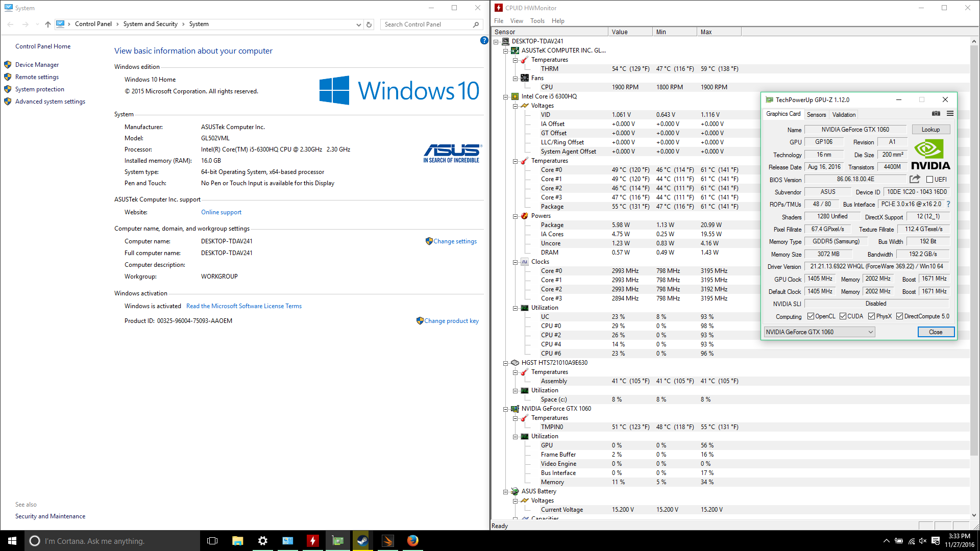The width and height of the screenshot is (980, 551).
Task: Click the battery status tray icon
Action: click(x=899, y=541)
